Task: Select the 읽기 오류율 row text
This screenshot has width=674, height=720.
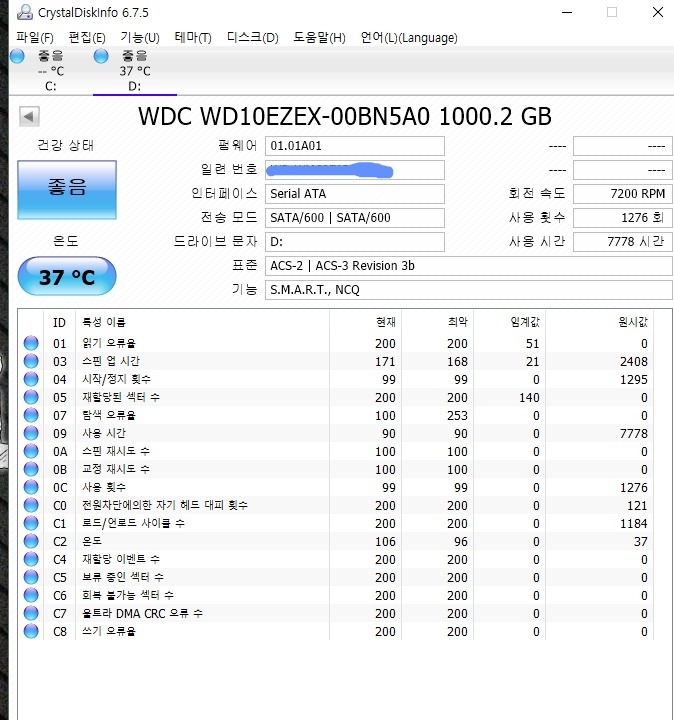Action: [x=109, y=343]
